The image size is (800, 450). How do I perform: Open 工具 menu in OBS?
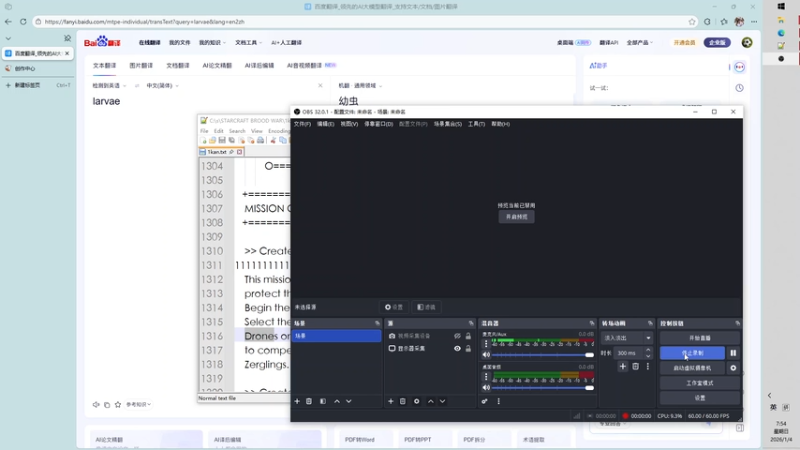tap(476, 124)
